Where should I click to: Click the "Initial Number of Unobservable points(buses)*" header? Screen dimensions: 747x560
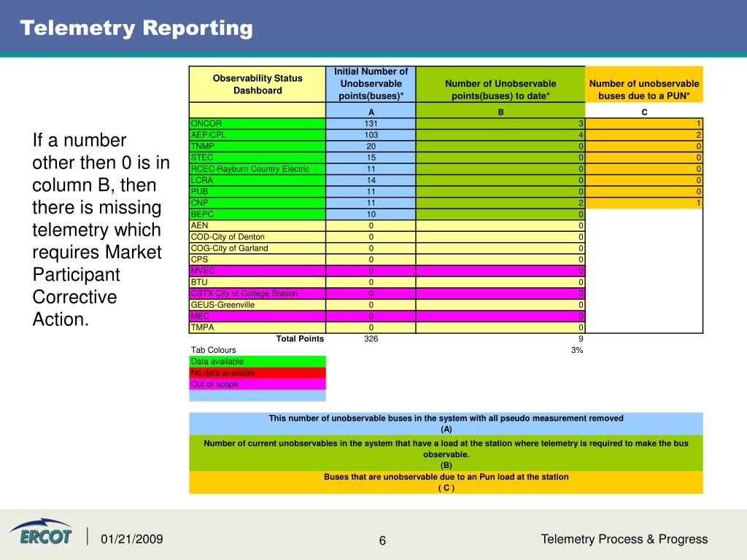click(371, 84)
